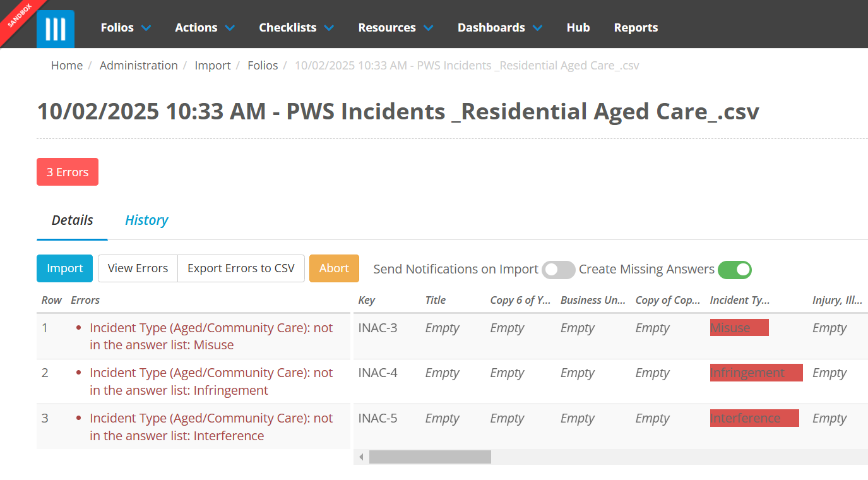
Task: Click the blue app logo icon
Action: [56, 28]
